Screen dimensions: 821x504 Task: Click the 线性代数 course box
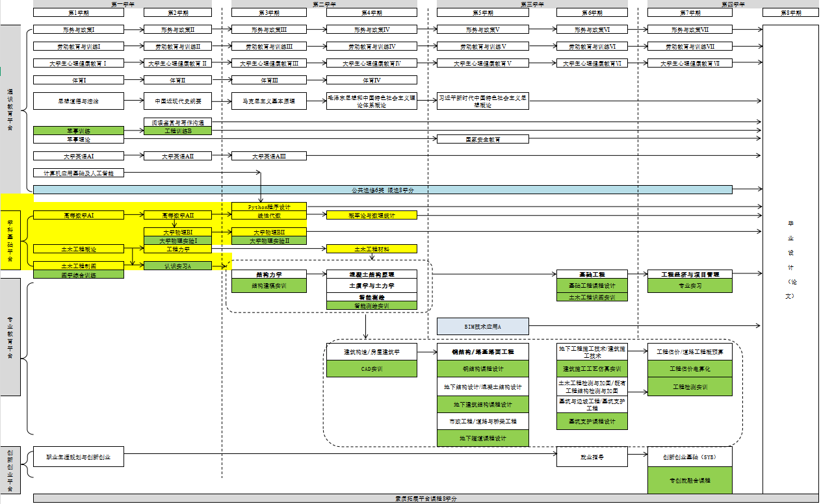pyautogui.click(x=268, y=215)
